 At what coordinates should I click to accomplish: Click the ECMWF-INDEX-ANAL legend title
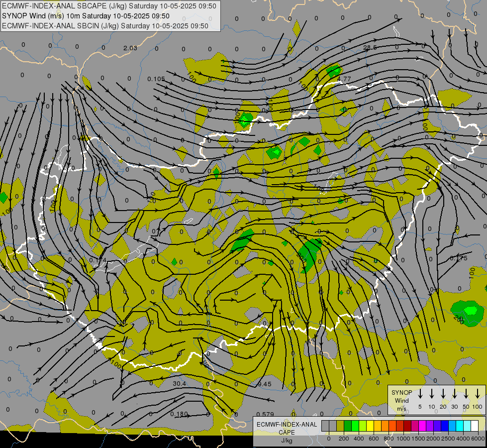(287, 425)
